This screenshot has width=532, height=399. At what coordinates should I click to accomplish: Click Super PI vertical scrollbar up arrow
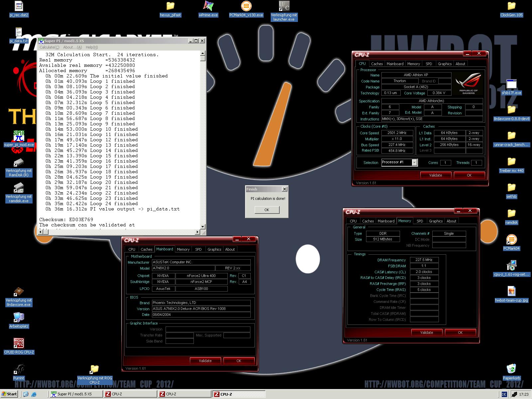point(203,54)
